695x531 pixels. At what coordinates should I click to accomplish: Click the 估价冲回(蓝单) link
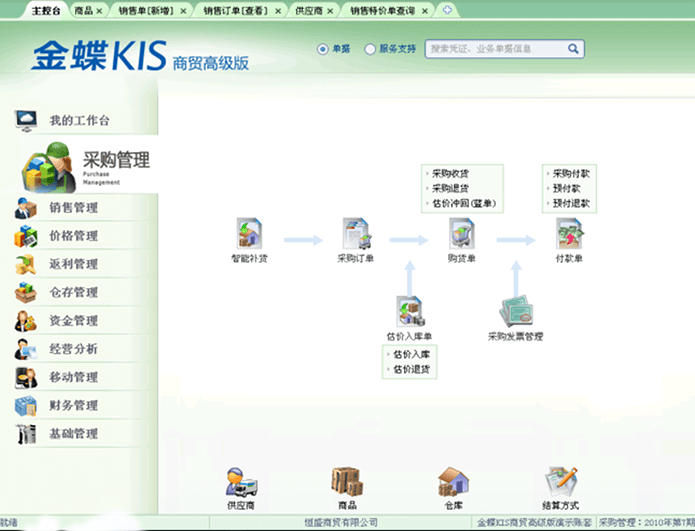[464, 203]
